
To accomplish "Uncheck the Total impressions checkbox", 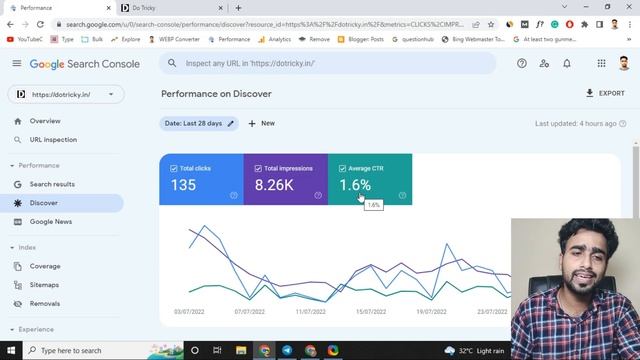I will click(258, 168).
